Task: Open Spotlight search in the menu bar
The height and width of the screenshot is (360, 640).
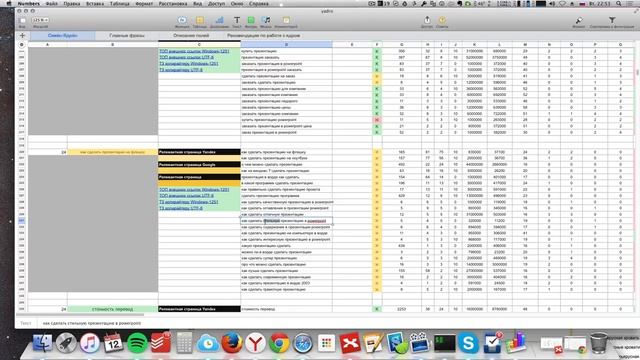Action: pyautogui.click(x=619, y=4)
